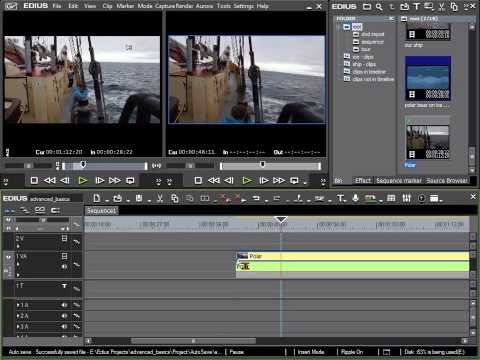Create new sequence from timeline toolbar
The height and width of the screenshot is (360, 480).
pyautogui.click(x=96, y=198)
